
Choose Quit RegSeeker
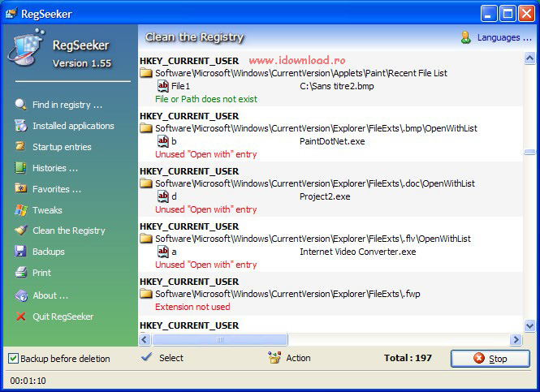(63, 317)
